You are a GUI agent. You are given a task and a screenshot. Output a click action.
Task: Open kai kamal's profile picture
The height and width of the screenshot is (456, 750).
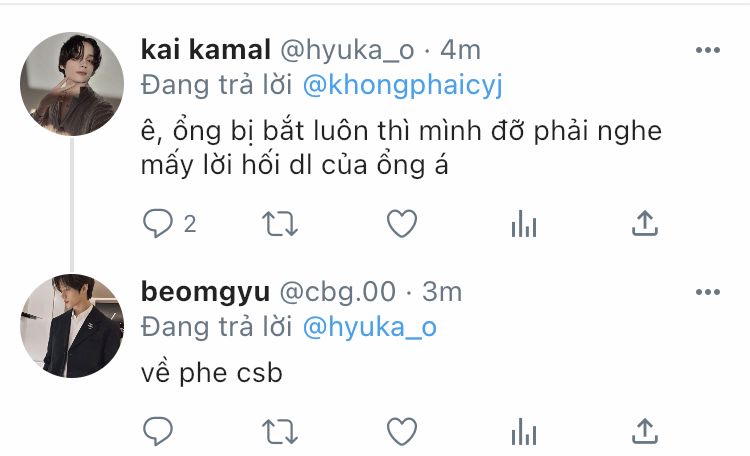pos(72,84)
